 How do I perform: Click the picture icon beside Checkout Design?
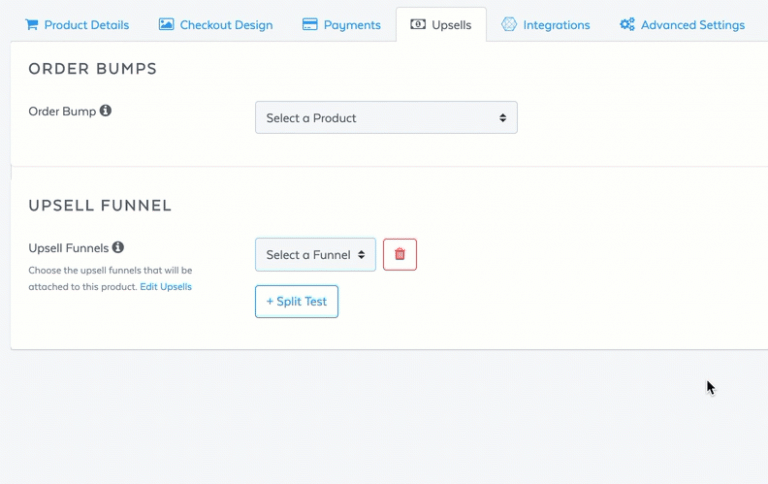pyautogui.click(x=166, y=24)
